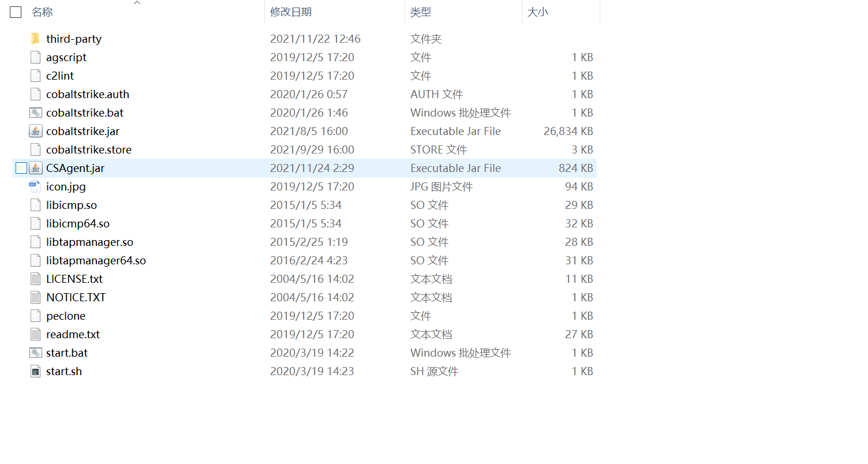Select the peclone file name
This screenshot has width=868, height=464.
66,316
